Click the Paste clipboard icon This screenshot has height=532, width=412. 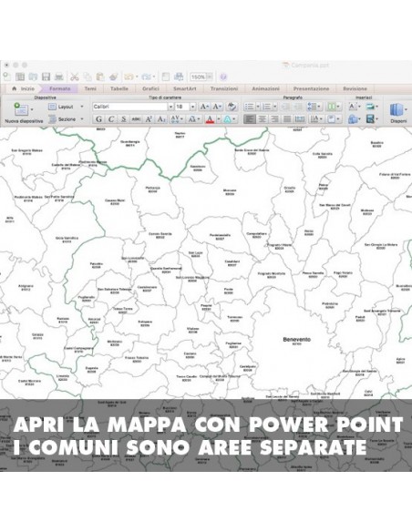100,77
